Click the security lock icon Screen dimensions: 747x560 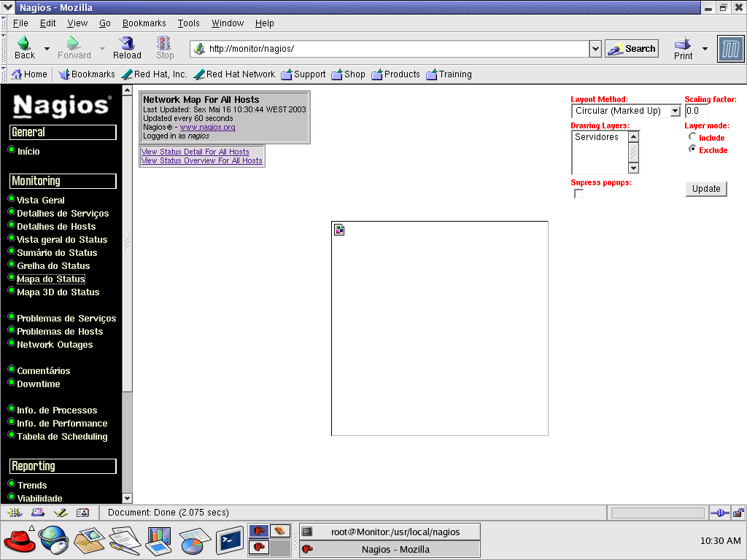738,513
